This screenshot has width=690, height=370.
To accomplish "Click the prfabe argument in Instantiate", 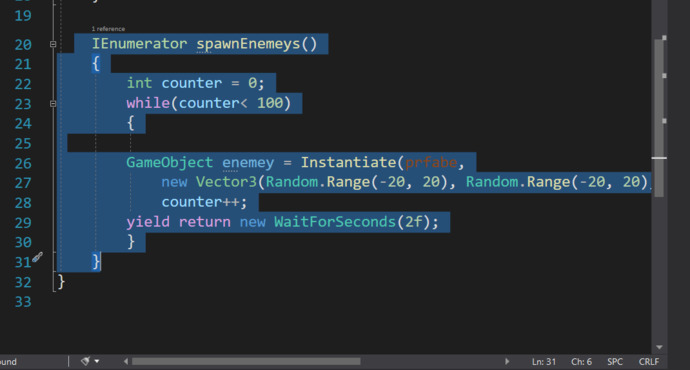I will coord(431,163).
